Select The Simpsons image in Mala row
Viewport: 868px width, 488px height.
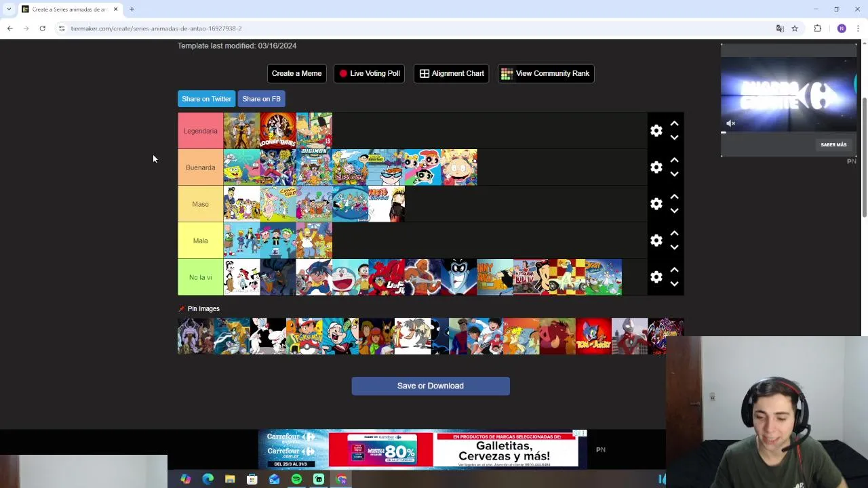pyautogui.click(x=314, y=241)
